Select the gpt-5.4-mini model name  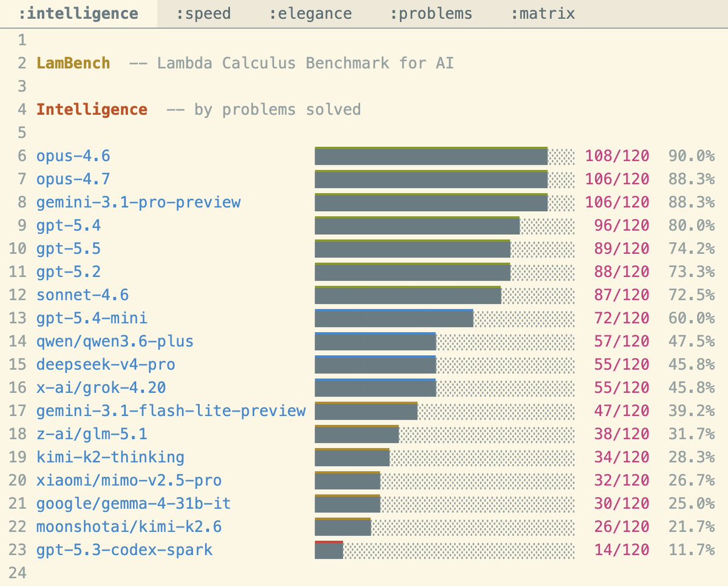(x=92, y=318)
